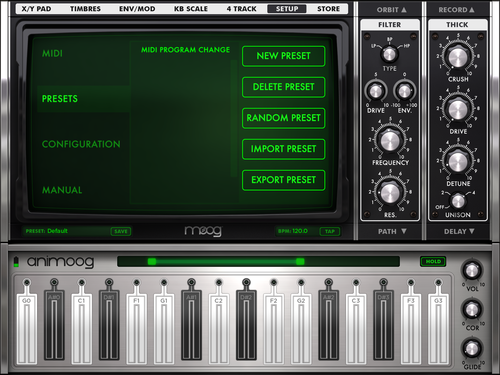Click the left keyboard range slider handle
500x375 pixels.
pos(152,262)
